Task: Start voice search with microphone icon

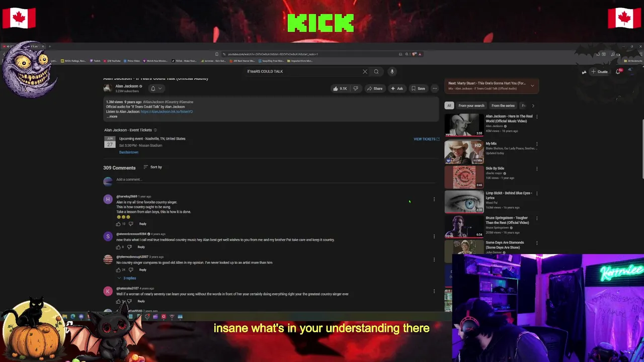Action: [x=392, y=71]
